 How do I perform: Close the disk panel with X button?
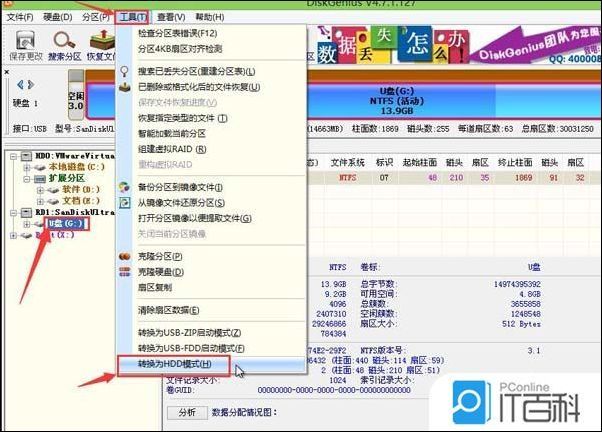7,72
